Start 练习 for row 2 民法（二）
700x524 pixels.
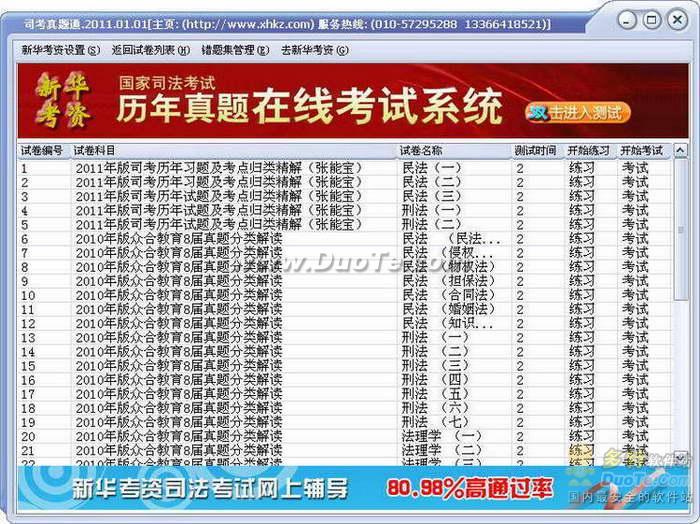point(582,182)
